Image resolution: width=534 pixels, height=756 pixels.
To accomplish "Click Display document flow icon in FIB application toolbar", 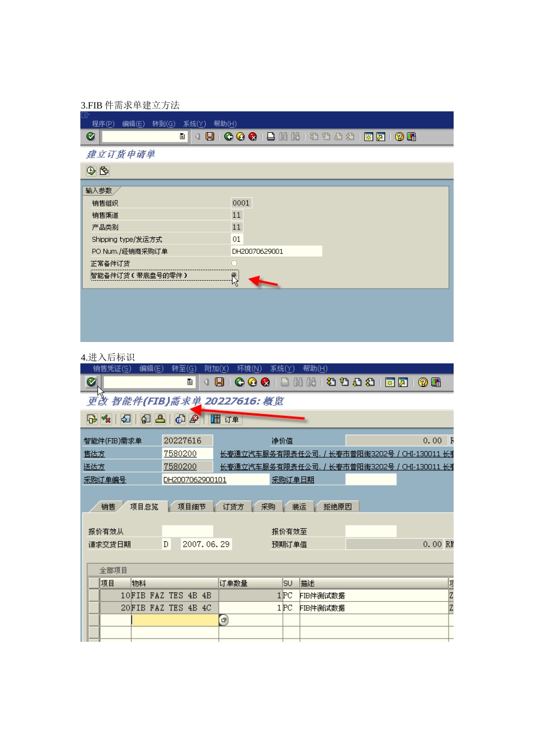I will click(92, 419).
